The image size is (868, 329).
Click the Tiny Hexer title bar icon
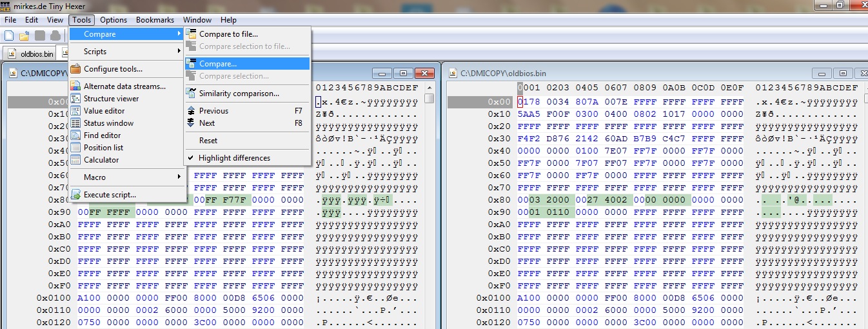[x=6, y=5]
